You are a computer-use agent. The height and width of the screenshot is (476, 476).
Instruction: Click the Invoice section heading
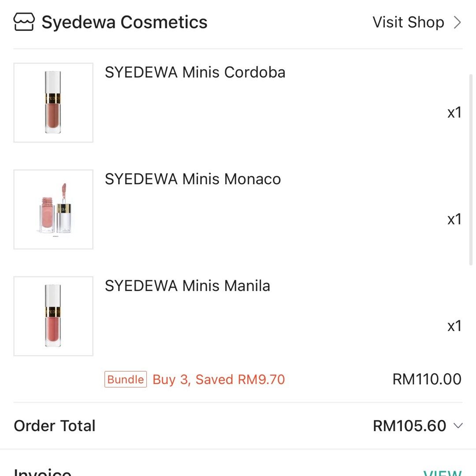[42, 472]
